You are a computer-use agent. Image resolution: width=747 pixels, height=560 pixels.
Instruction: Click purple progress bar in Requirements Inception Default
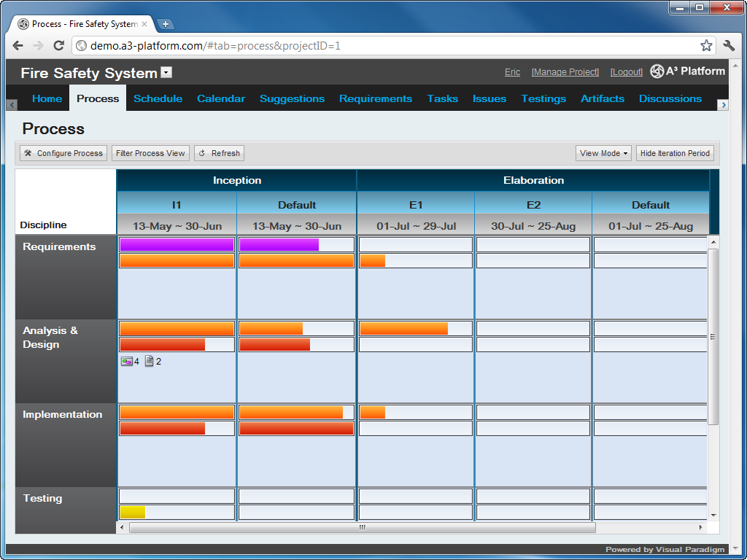coord(279,245)
